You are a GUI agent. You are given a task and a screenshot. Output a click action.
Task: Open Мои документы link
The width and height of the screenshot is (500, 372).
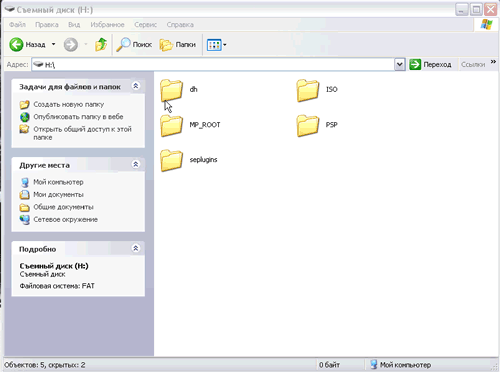[58, 194]
